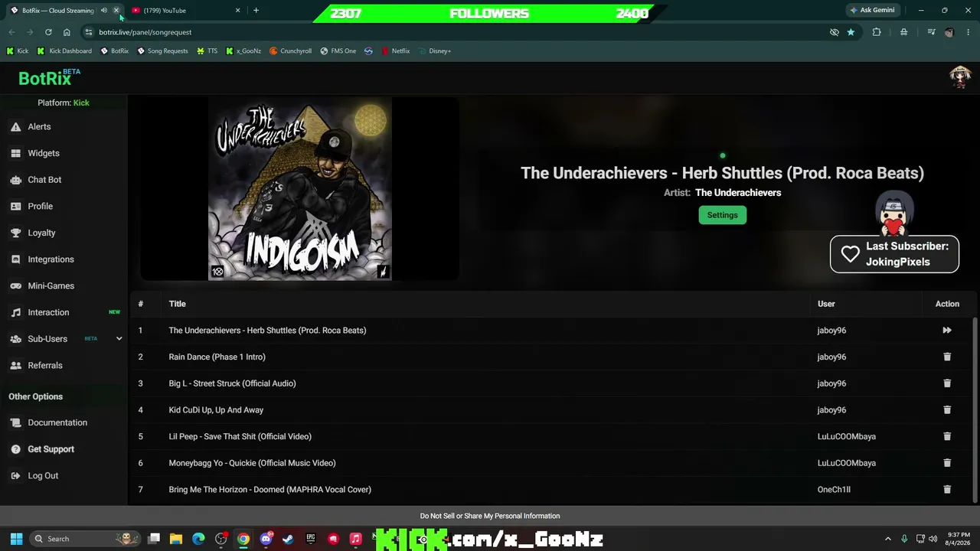Open File Explorer from the taskbar
The image size is (980, 551).
(x=176, y=539)
